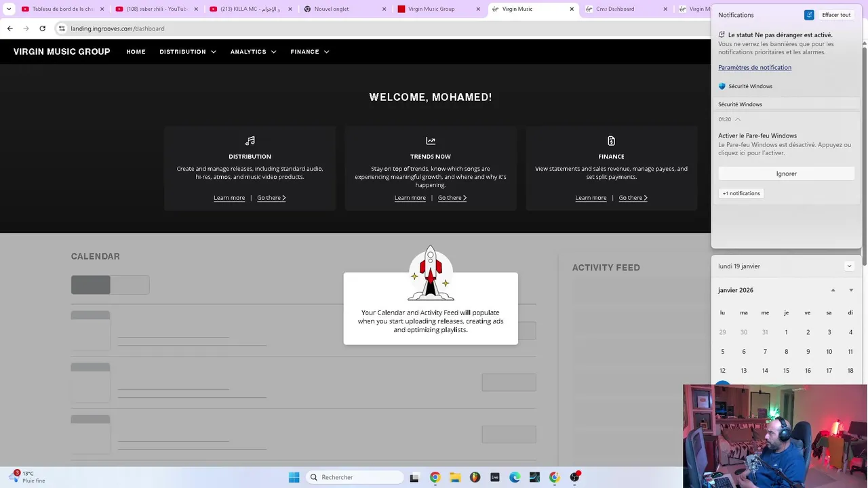The image size is (868, 488).
Task: Click Learn more under Distribution
Action: pyautogui.click(x=229, y=198)
